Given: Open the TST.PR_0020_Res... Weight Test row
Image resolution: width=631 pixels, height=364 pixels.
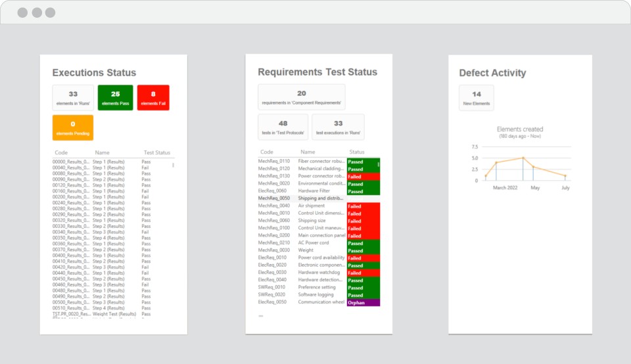Looking at the screenshot, I should 112,314.
